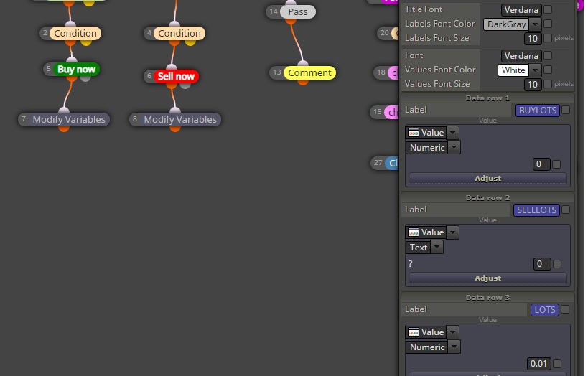The height and width of the screenshot is (376, 588).
Task: Click orange connector under Comment node
Action: click(303, 81)
